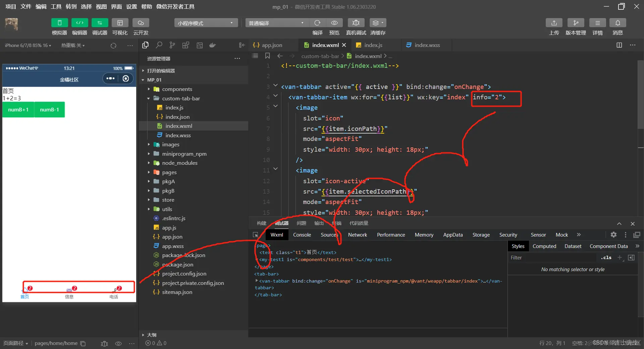Open the search magnifier icon in sidebar
This screenshot has height=349, width=644.
coord(159,45)
